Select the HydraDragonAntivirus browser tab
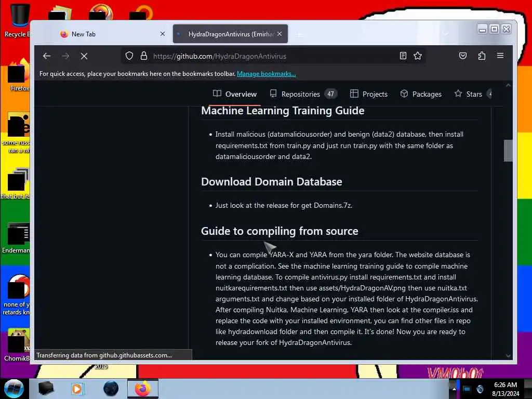This screenshot has height=399, width=532. [230, 34]
